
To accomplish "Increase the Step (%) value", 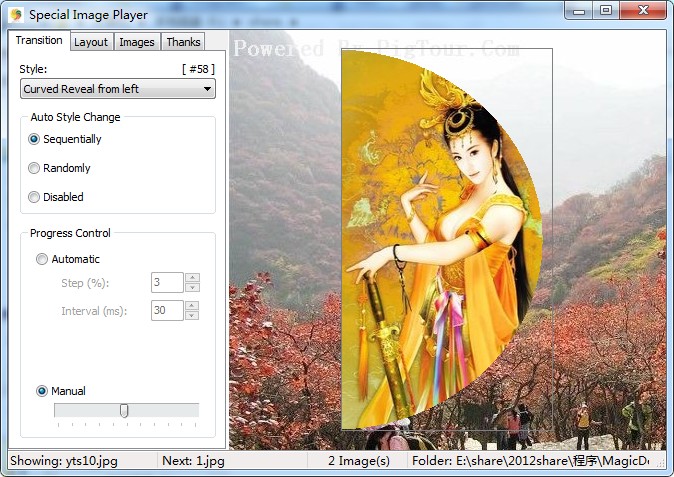I will (x=192, y=278).
